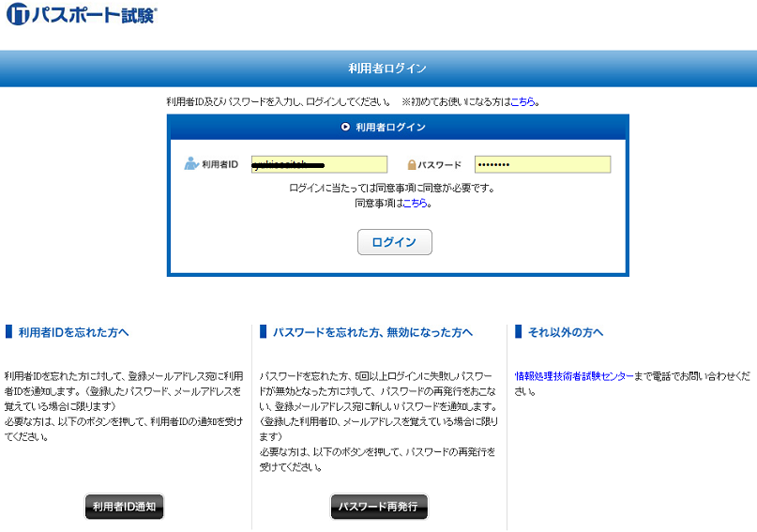
Task: Click the パスワードを忘れた方、無効になった方へ heading text
Action: [372, 332]
